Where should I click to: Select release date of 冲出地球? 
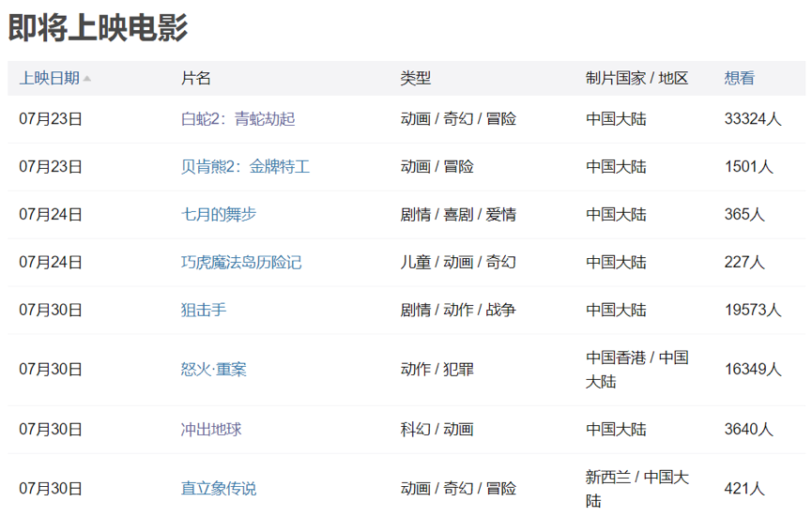[51, 430]
